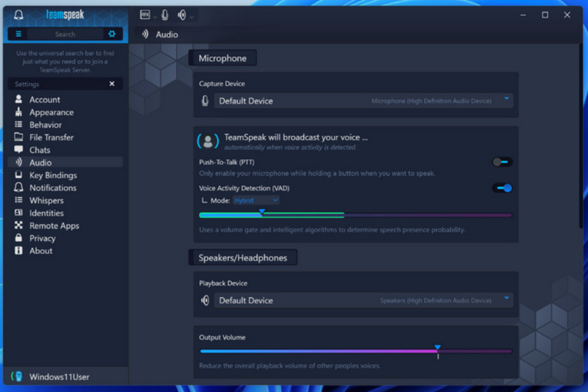Mute the speakers from the toolbar
Screen dimensions: 588x392
pyautogui.click(x=182, y=15)
